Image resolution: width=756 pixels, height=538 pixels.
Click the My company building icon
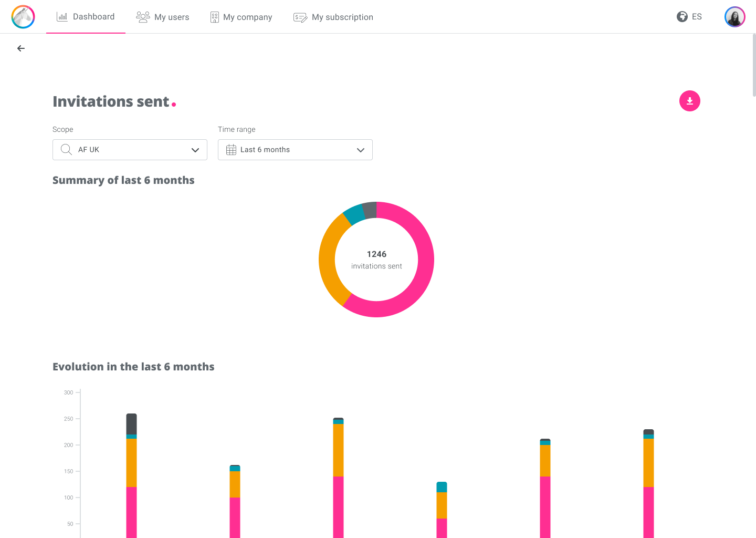point(215,17)
